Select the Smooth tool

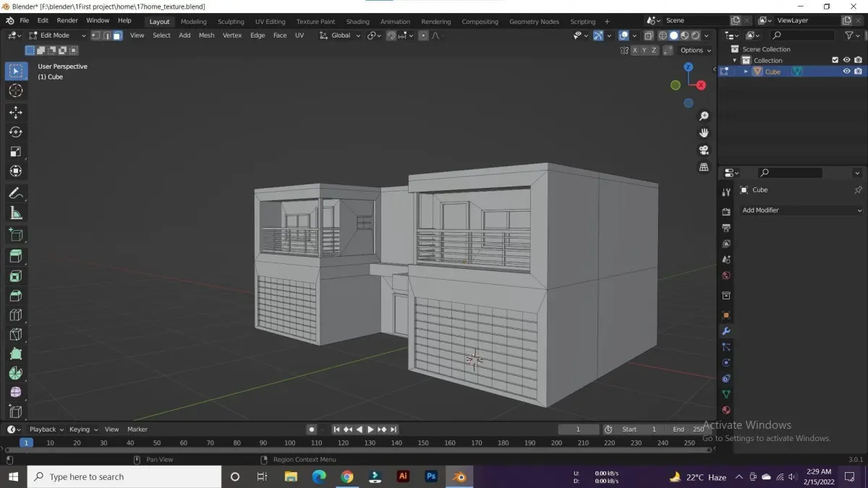pos(16,393)
